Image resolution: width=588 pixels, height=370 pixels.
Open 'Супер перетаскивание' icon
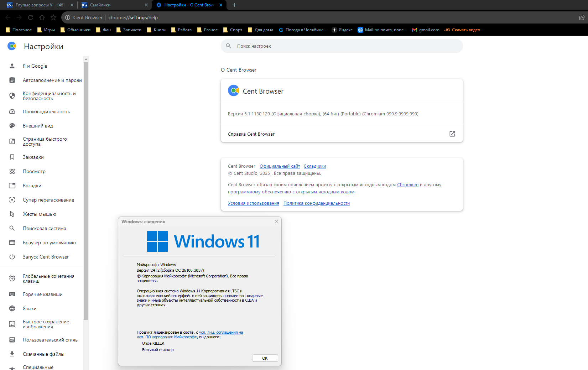[12, 200]
